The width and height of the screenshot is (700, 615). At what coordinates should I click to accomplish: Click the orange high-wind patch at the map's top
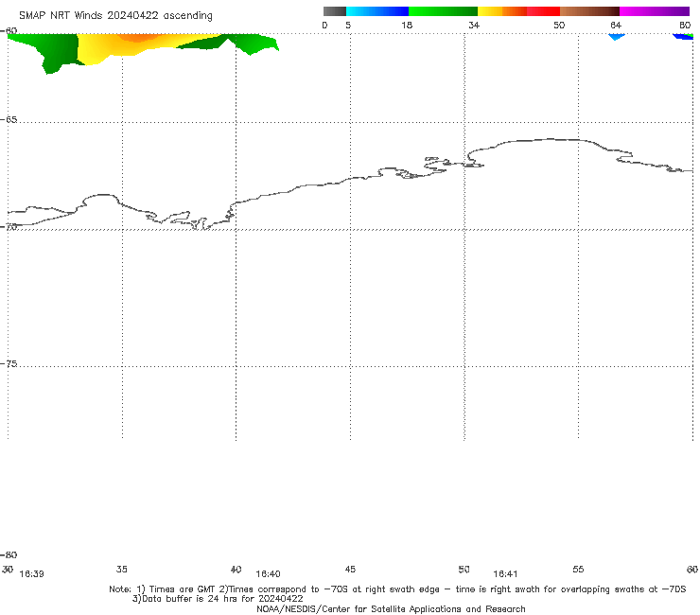tap(138, 38)
